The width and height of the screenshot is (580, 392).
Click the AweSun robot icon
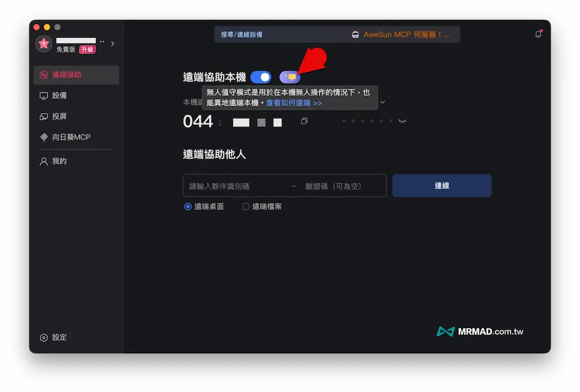[355, 34]
